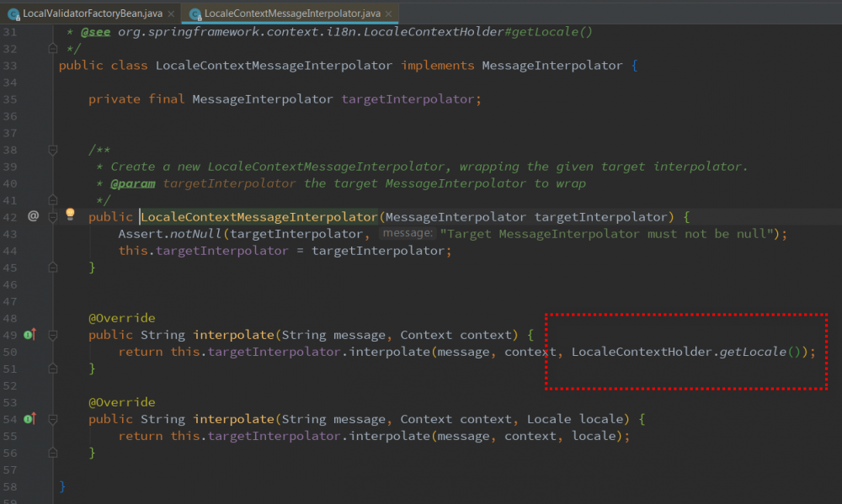Click MessageInterpolator after implements on line 33
Viewport: 842px width, 504px height.
(552, 66)
